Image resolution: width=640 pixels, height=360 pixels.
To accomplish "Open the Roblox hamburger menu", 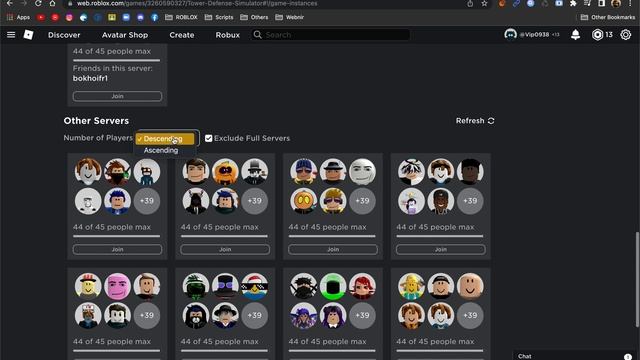I will pos(11,35).
